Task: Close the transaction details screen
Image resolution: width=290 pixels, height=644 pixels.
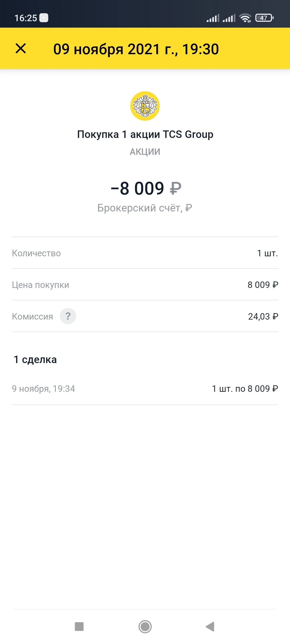Action: (21, 49)
